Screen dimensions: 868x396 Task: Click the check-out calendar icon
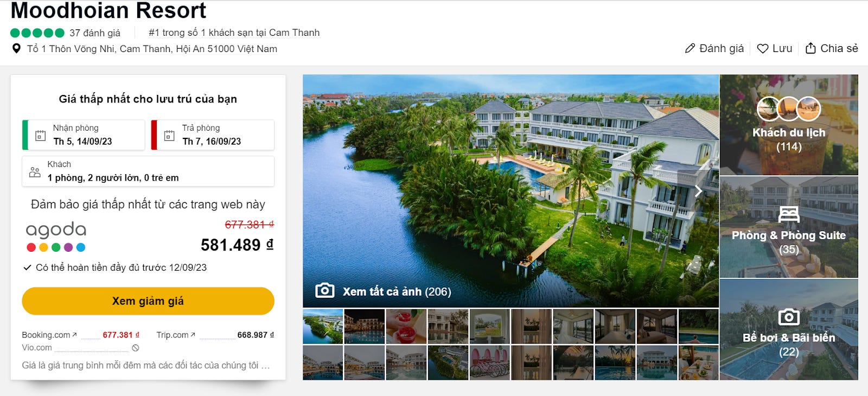click(x=169, y=136)
